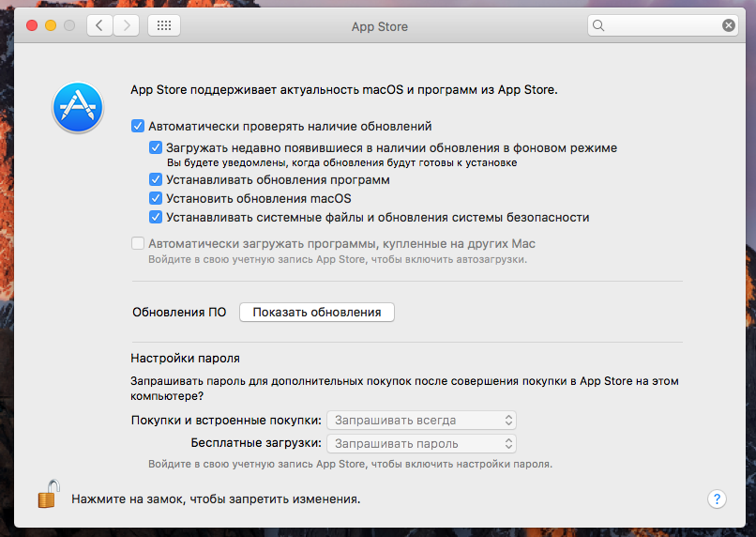
Task: Toggle "Устанавливать системные файлы" security updates checkbox
Action: [156, 217]
